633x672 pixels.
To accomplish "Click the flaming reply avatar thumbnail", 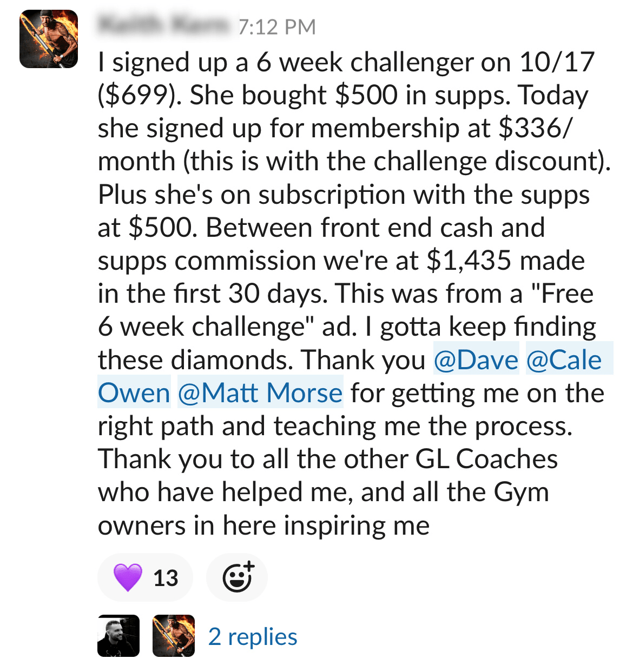I will pyautogui.click(x=174, y=636).
